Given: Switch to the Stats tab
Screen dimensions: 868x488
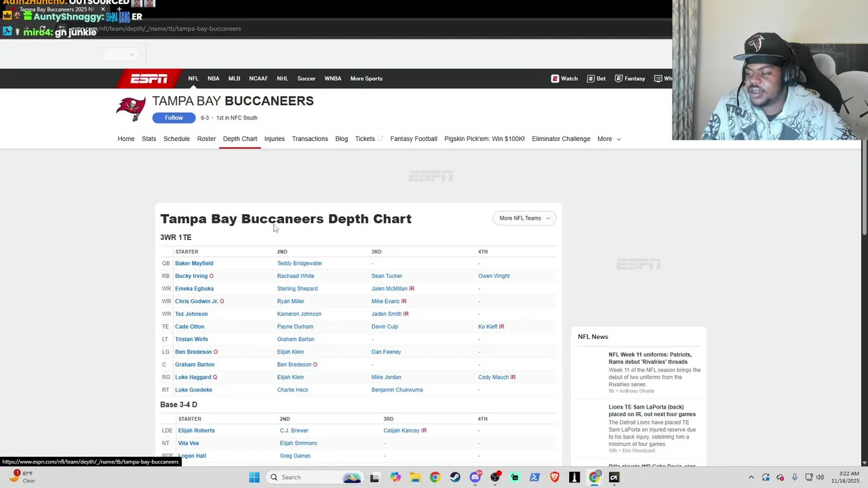Looking at the screenshot, I should tap(149, 139).
